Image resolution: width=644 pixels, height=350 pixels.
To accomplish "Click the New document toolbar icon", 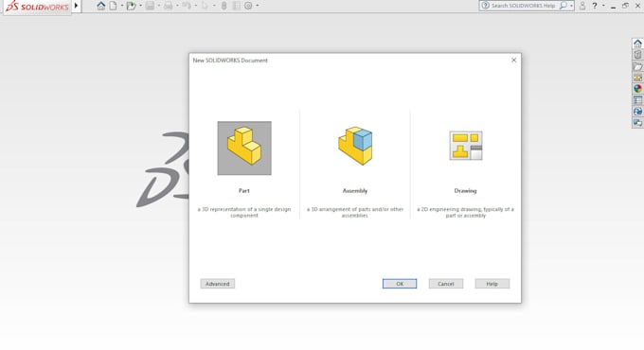I will [x=113, y=6].
